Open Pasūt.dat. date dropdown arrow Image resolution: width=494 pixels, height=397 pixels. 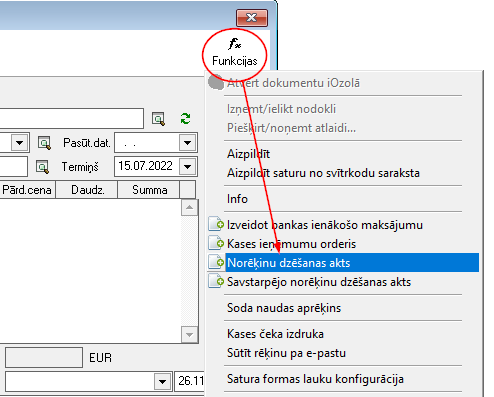187,143
